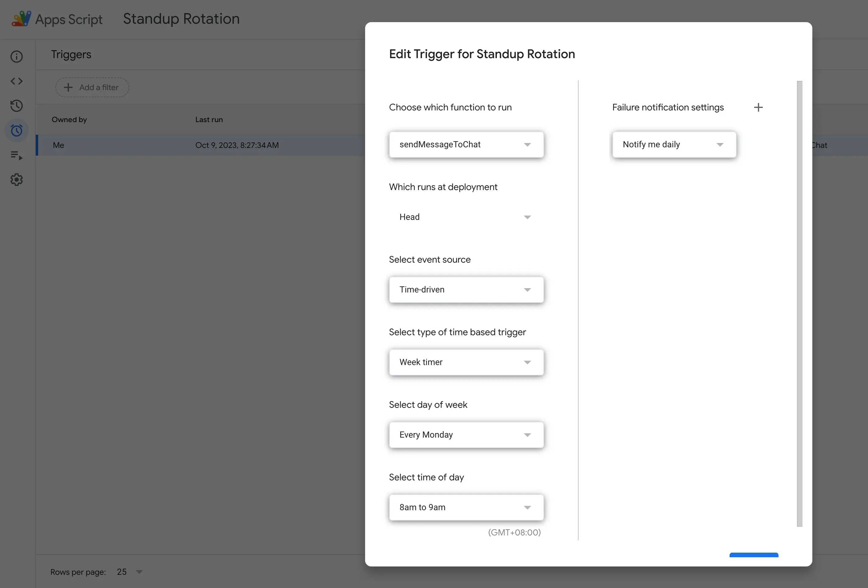This screenshot has height=588, width=868.
Task: Open the Head deployment dropdown
Action: [466, 217]
